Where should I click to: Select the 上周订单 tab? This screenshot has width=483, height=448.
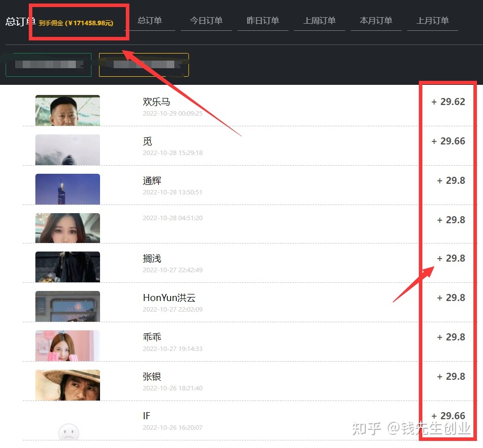(x=319, y=21)
